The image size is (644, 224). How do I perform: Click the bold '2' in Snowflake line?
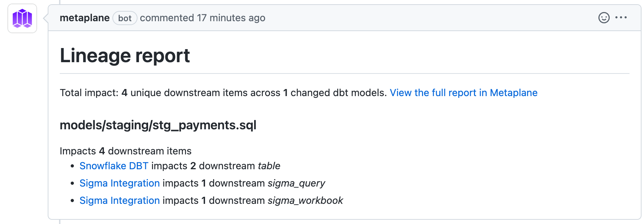[x=193, y=166]
